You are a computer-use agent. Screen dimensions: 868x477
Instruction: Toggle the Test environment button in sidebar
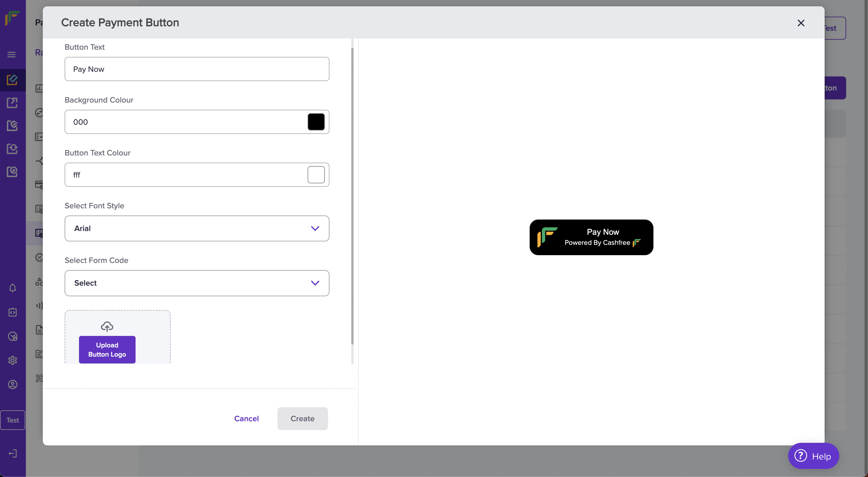pos(12,420)
